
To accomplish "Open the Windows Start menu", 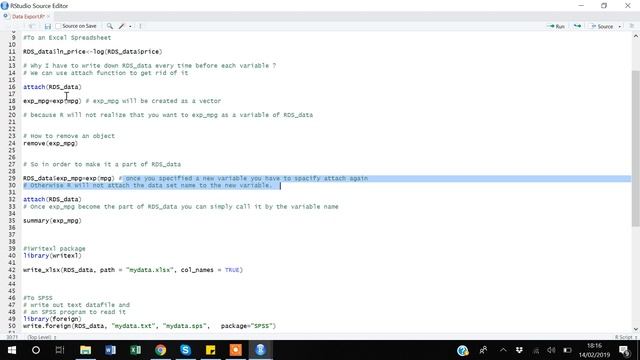I will pyautogui.click(x=12, y=350).
